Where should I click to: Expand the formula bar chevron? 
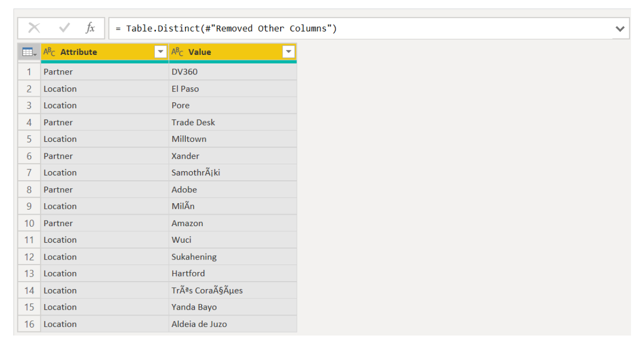[620, 28]
